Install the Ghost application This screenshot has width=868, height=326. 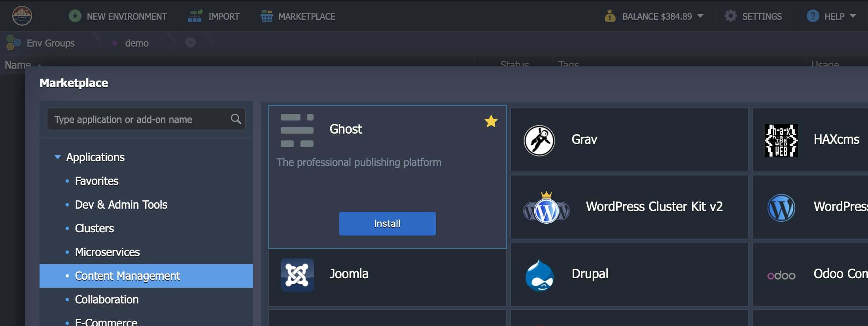388,224
